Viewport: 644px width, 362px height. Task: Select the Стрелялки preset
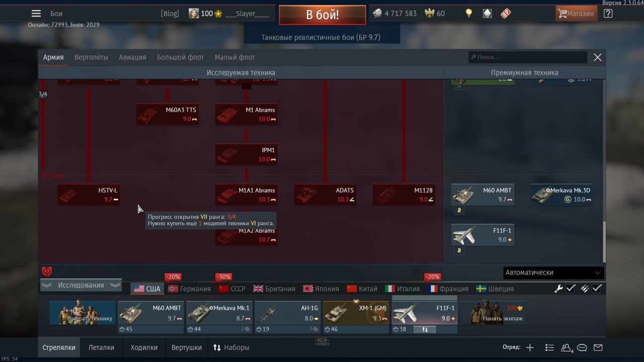coord(59,347)
